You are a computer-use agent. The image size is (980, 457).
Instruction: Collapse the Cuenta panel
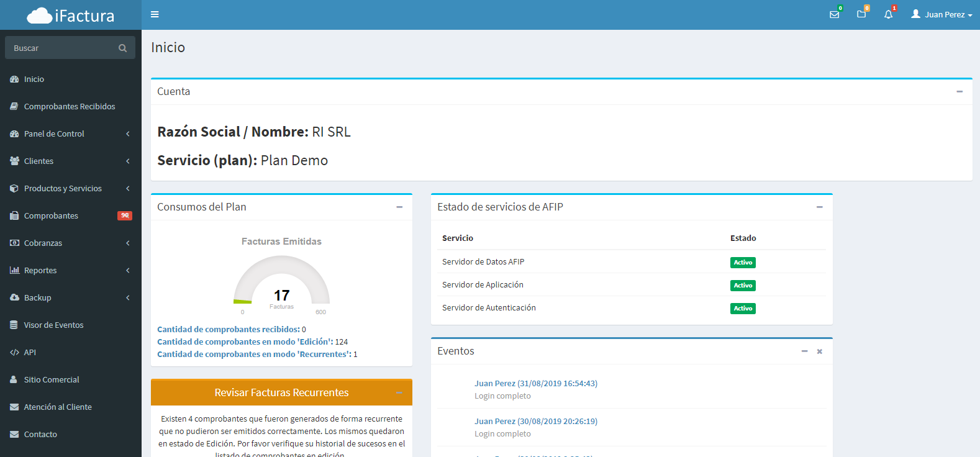pyautogui.click(x=960, y=91)
